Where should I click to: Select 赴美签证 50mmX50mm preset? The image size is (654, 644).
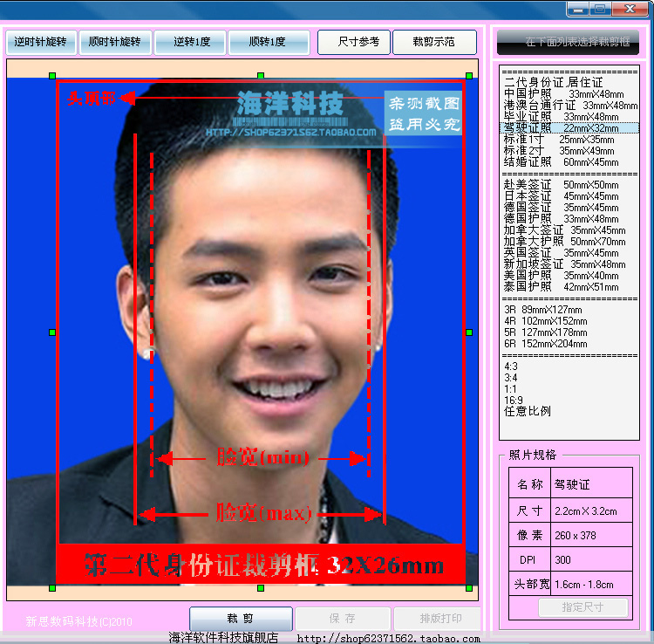[569, 184]
